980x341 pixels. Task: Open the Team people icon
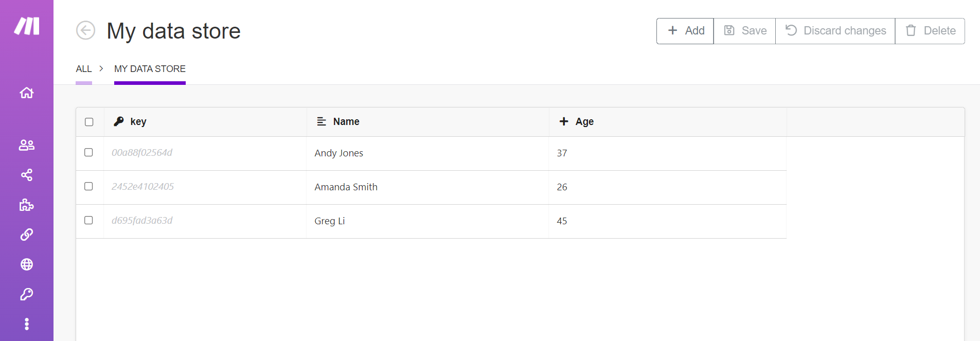pos(27,145)
